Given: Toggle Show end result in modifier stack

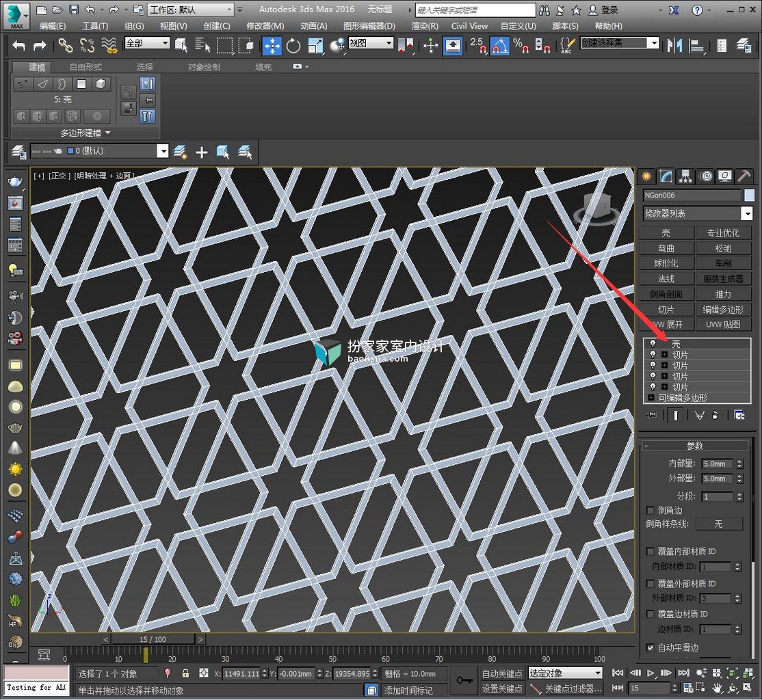Looking at the screenshot, I should pyautogui.click(x=676, y=415).
